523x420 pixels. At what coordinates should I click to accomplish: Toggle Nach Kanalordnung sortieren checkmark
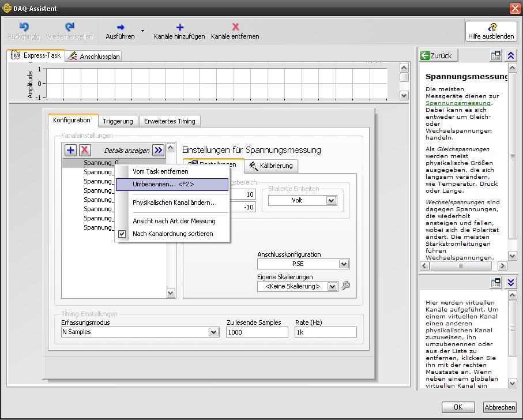[x=122, y=234]
